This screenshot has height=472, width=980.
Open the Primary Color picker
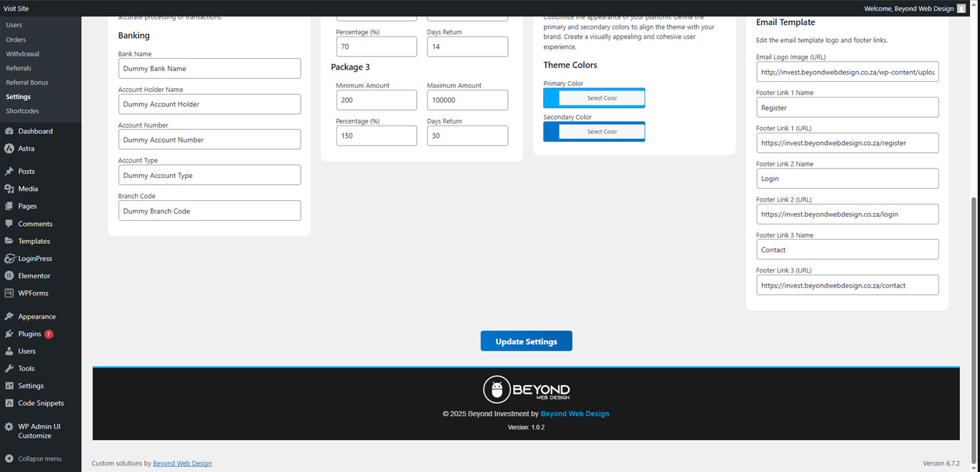click(x=594, y=98)
